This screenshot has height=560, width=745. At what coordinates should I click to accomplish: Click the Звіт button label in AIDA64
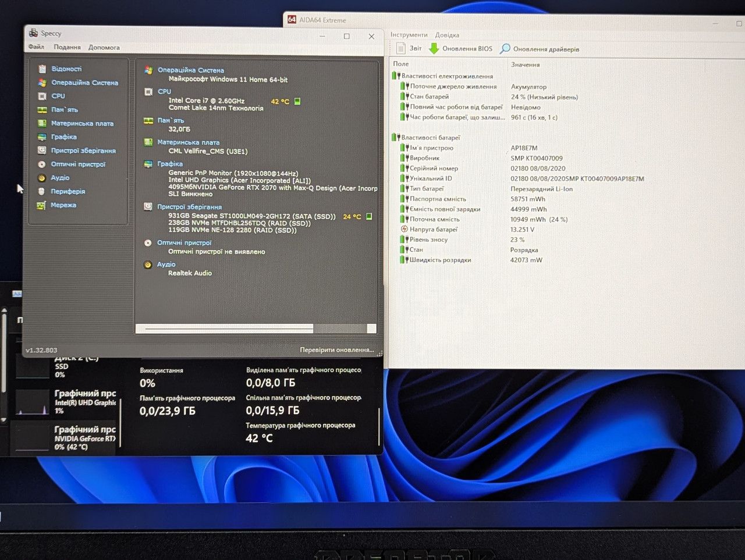[416, 48]
